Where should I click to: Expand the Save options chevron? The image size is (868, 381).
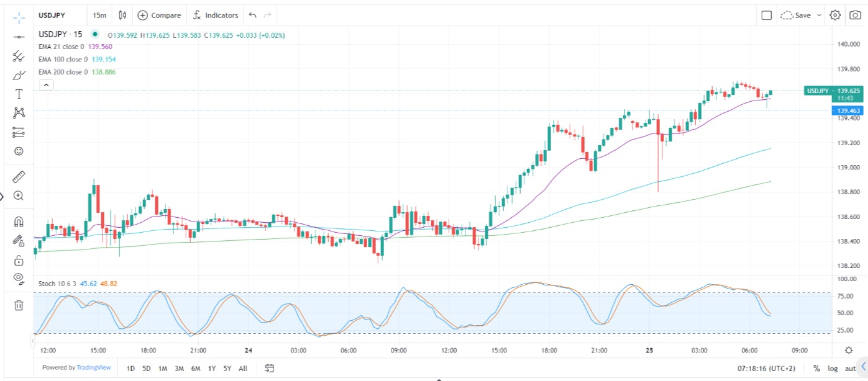point(819,15)
